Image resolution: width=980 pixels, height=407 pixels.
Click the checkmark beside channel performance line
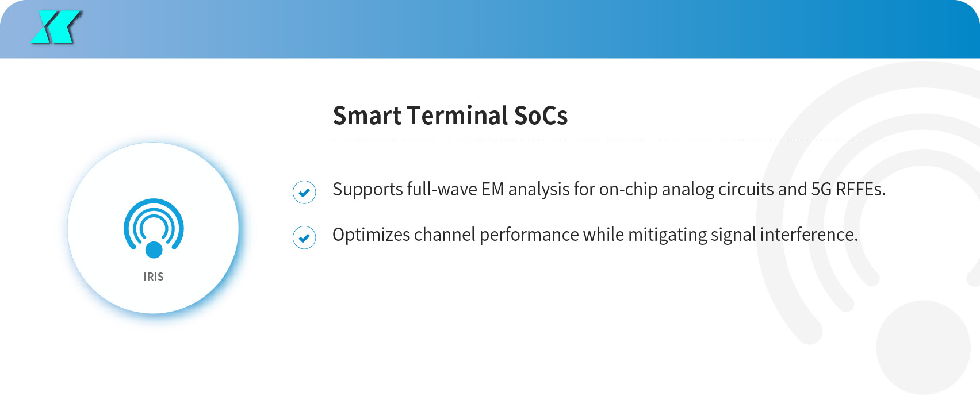pos(304,237)
